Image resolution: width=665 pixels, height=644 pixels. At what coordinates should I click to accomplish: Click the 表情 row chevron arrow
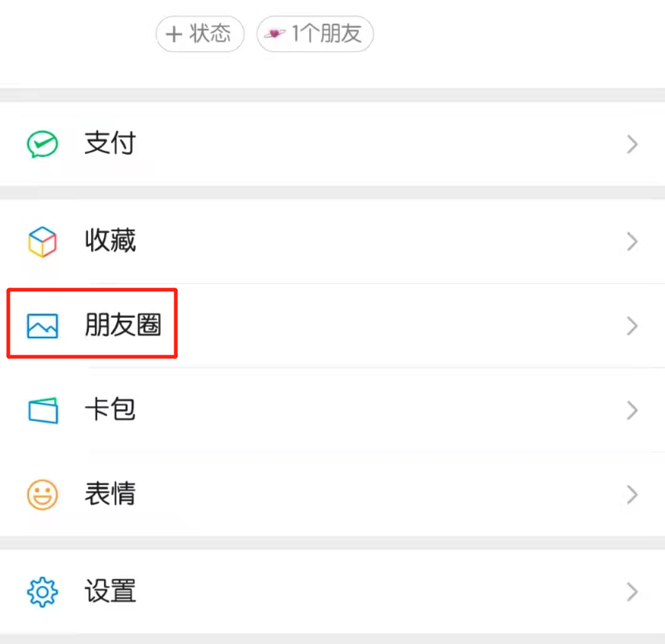[x=632, y=495]
